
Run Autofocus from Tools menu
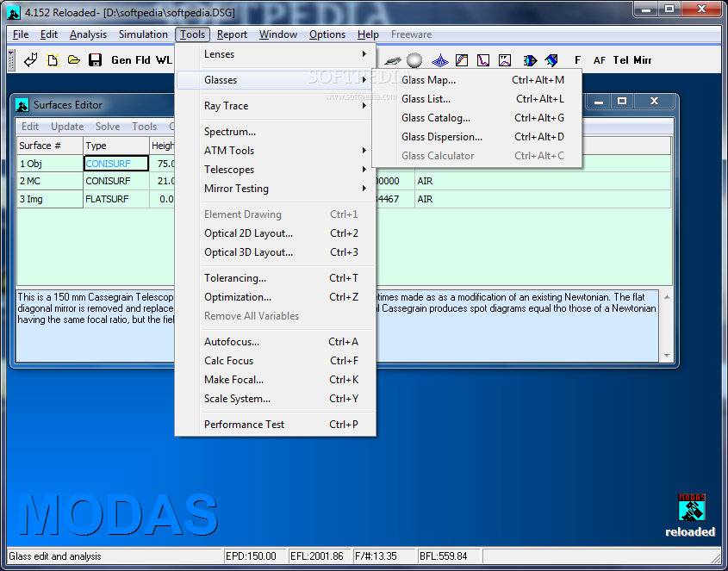tap(276, 342)
